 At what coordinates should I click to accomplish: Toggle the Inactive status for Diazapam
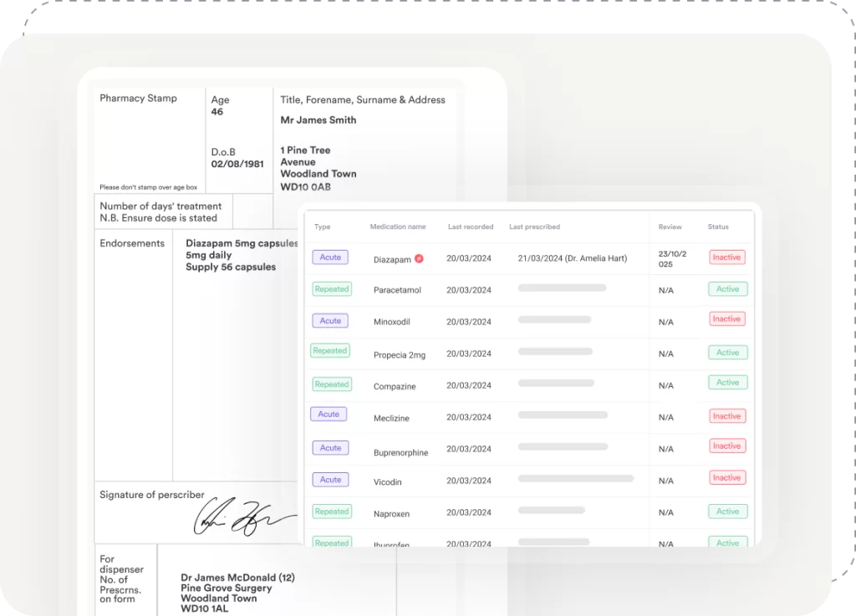pos(726,257)
